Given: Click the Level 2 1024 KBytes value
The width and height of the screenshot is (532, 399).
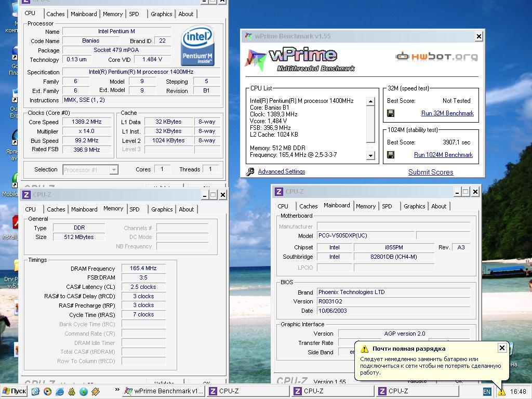Looking at the screenshot, I should click(169, 140).
